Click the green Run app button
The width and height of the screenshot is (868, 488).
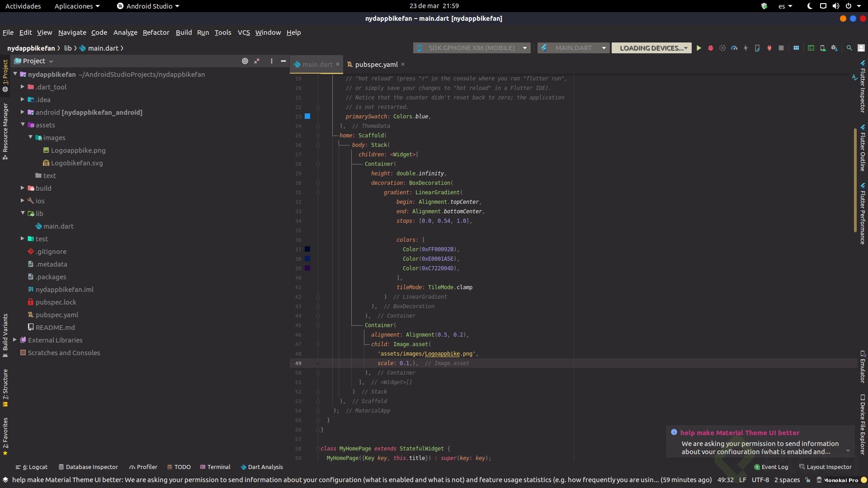[698, 48]
